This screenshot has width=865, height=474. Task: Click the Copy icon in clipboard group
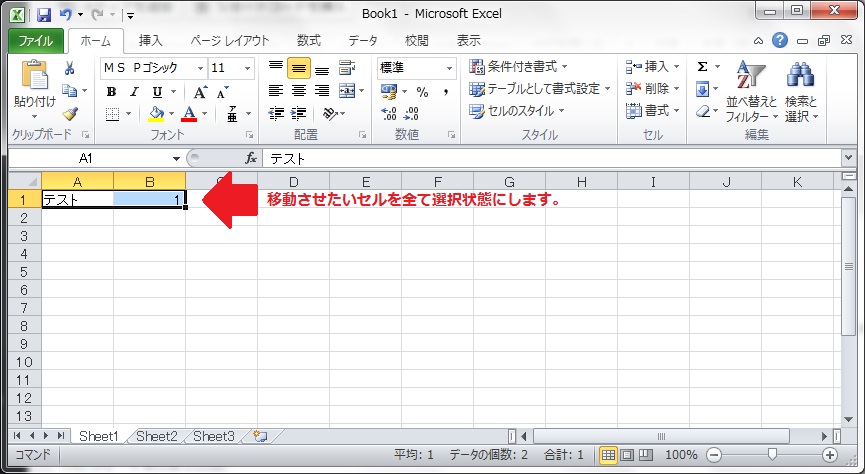70,90
